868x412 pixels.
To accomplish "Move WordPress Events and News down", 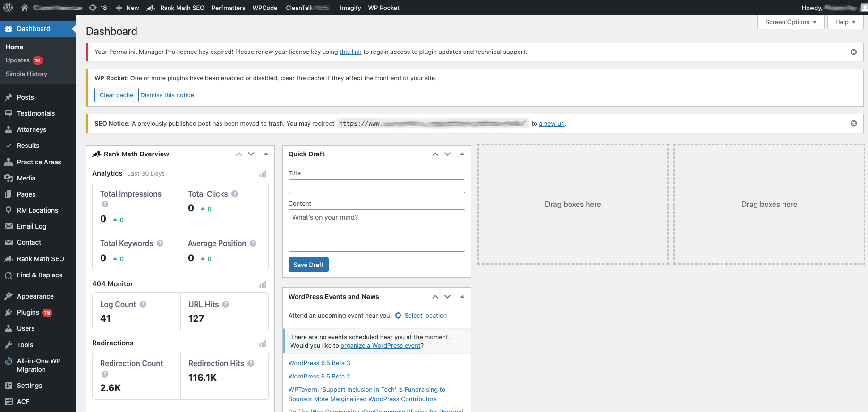I will (448, 297).
